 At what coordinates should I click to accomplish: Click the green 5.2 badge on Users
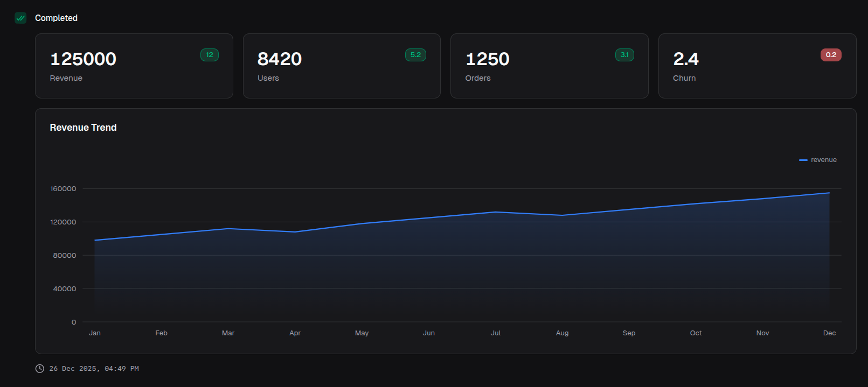415,55
